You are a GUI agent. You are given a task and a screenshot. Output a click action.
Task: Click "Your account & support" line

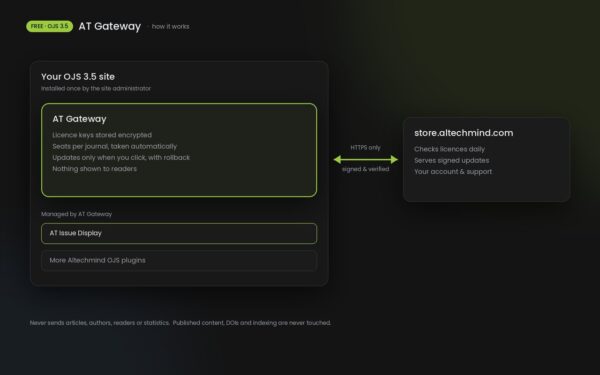(453, 171)
